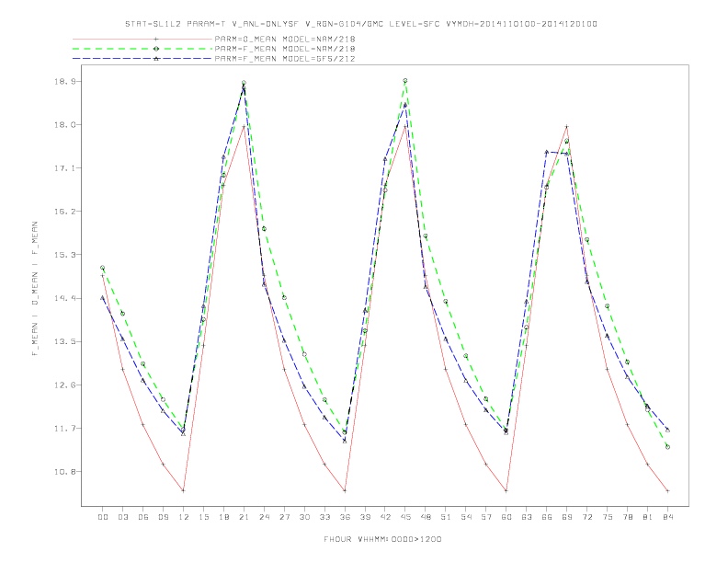Click green NAM circle marker at hour 00
Viewport: 728px width, 563px height.
point(103,268)
